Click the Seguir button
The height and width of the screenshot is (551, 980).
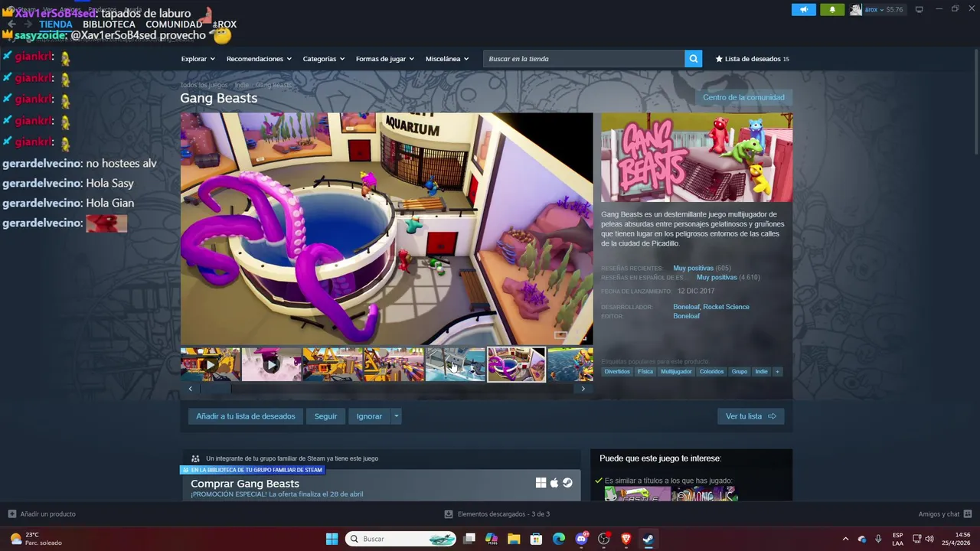325,416
